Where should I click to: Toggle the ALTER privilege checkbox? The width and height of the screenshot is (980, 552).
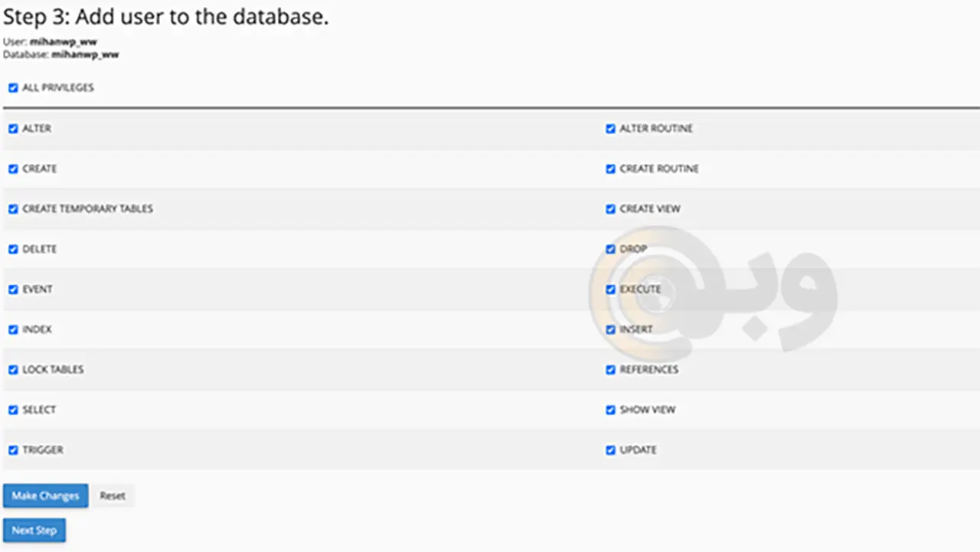click(13, 129)
